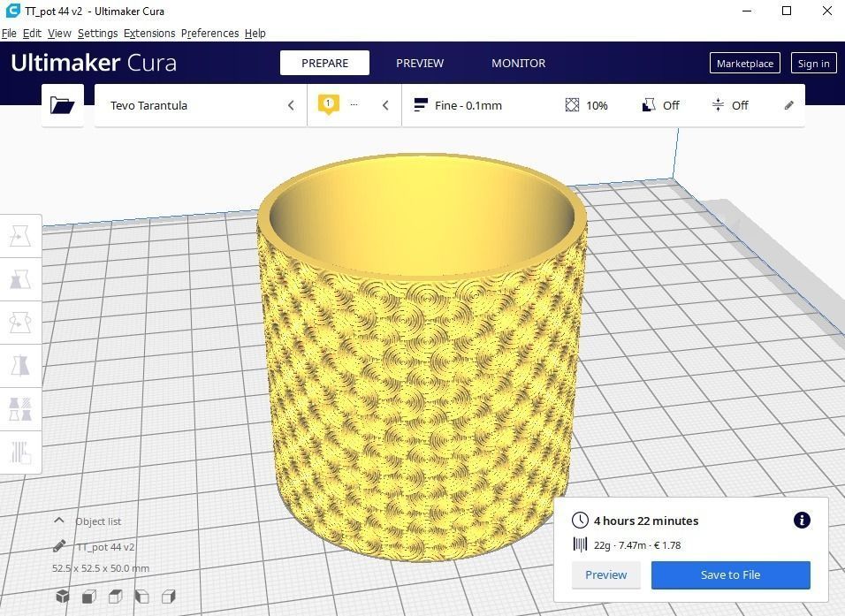Expand the extruder material configuration chevron
The image size is (845, 616).
[385, 105]
